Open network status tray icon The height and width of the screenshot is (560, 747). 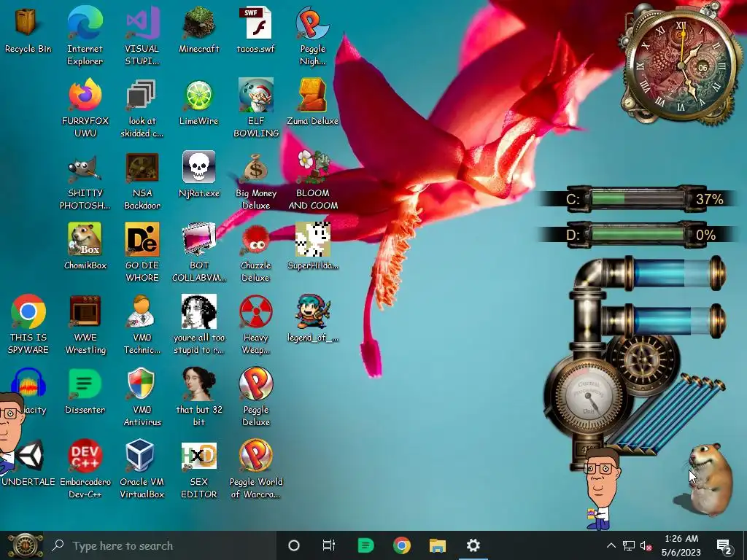pos(629,545)
